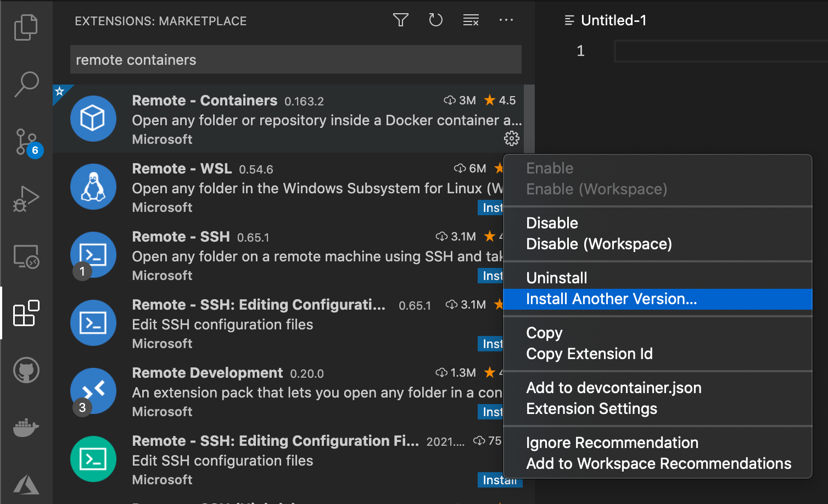Open the Remote - WSL extension title
The height and width of the screenshot is (504, 828).
182,169
